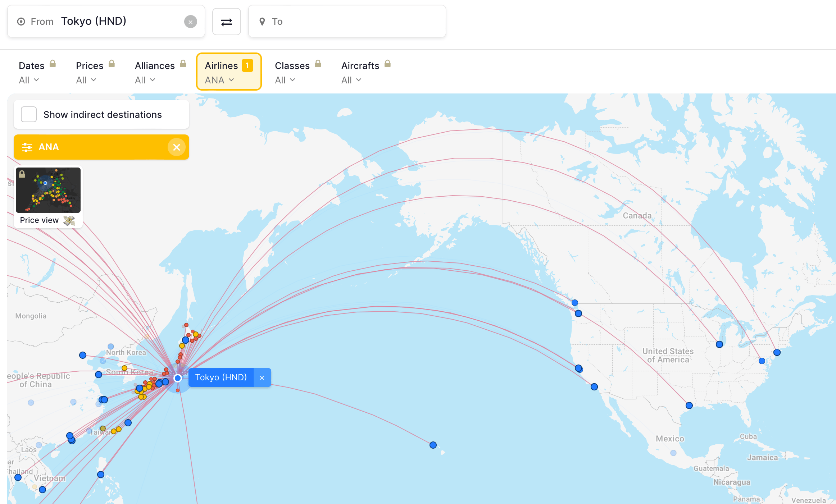Click the Houston destination dot on the map
The image size is (836, 504).
pyautogui.click(x=689, y=406)
